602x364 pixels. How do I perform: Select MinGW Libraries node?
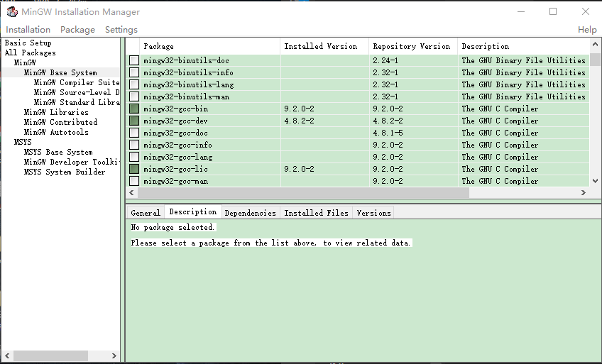pos(56,112)
